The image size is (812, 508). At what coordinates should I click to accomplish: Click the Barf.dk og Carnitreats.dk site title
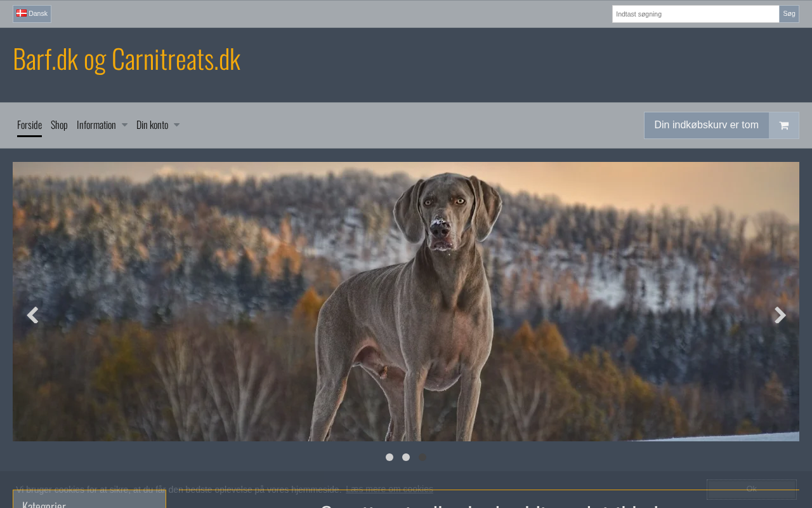coord(127,59)
